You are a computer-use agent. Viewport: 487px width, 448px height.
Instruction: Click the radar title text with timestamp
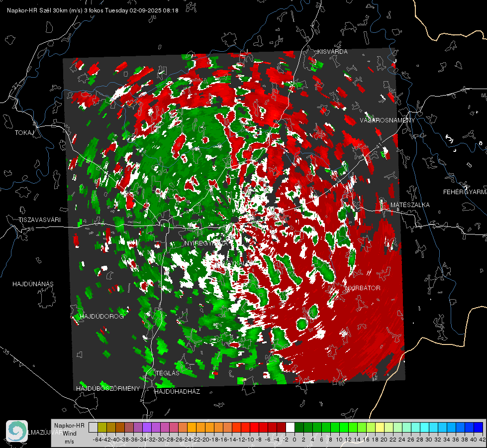pyautogui.click(x=93, y=10)
